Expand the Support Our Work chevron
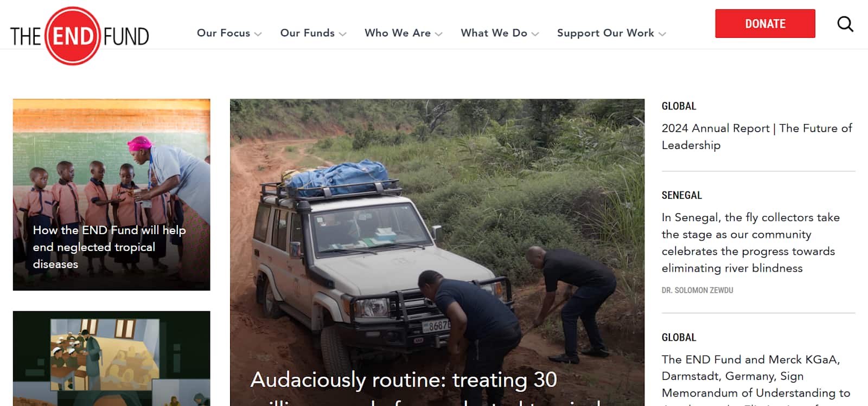Image resolution: width=868 pixels, height=406 pixels. click(x=662, y=34)
